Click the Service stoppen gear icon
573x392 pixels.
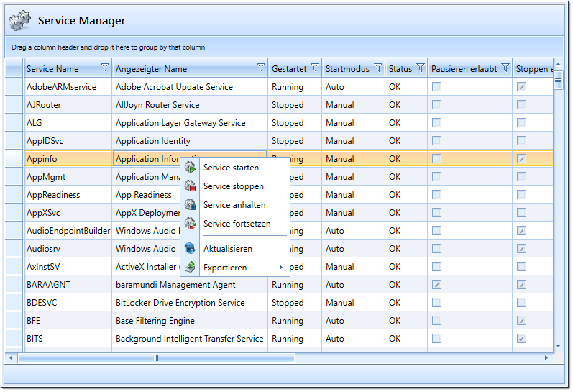[190, 186]
